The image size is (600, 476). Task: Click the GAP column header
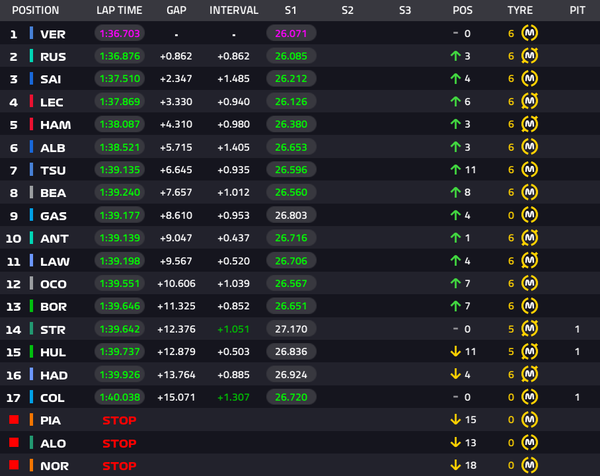coord(176,10)
